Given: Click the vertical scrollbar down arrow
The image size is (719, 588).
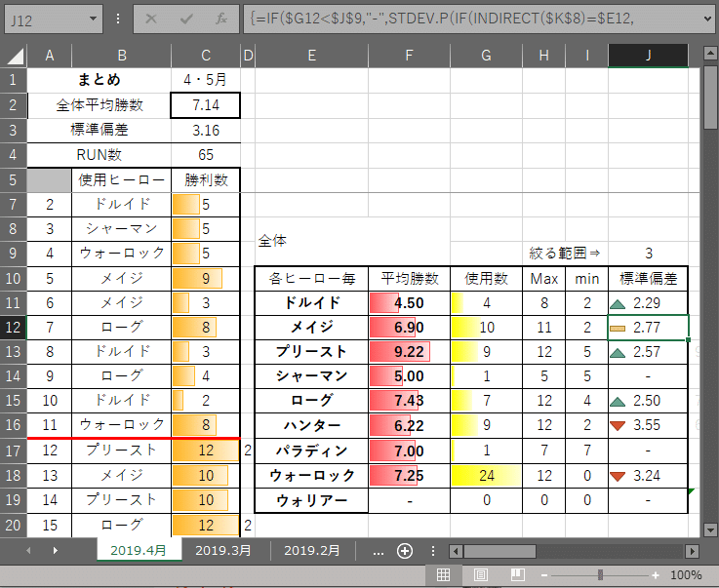Looking at the screenshot, I should [710, 530].
